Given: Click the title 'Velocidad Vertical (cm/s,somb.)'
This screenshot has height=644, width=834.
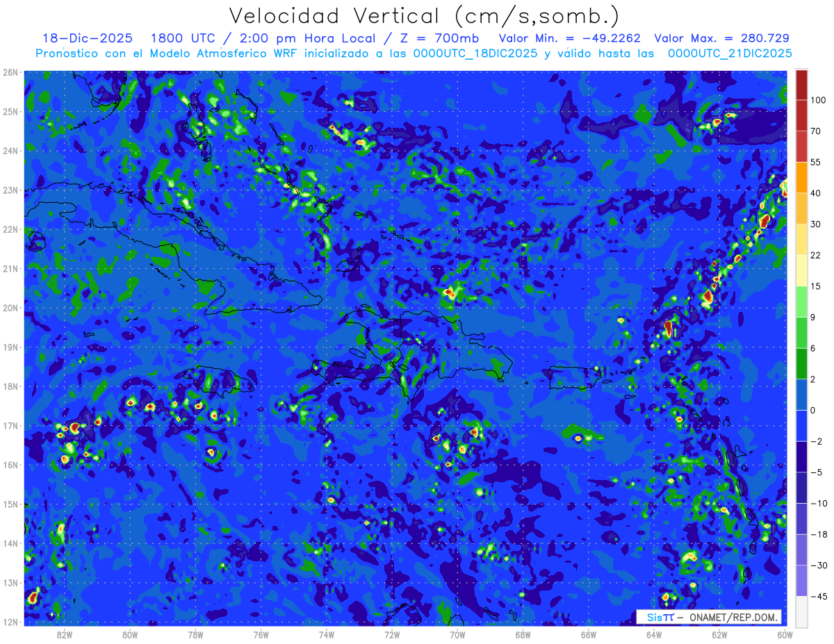Looking at the screenshot, I should (423, 16).
